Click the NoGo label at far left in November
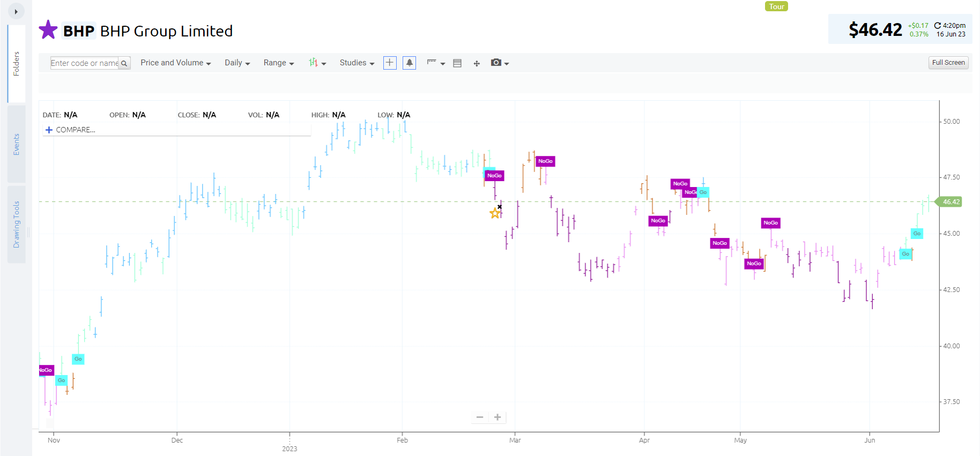980x456 pixels. [x=46, y=370]
